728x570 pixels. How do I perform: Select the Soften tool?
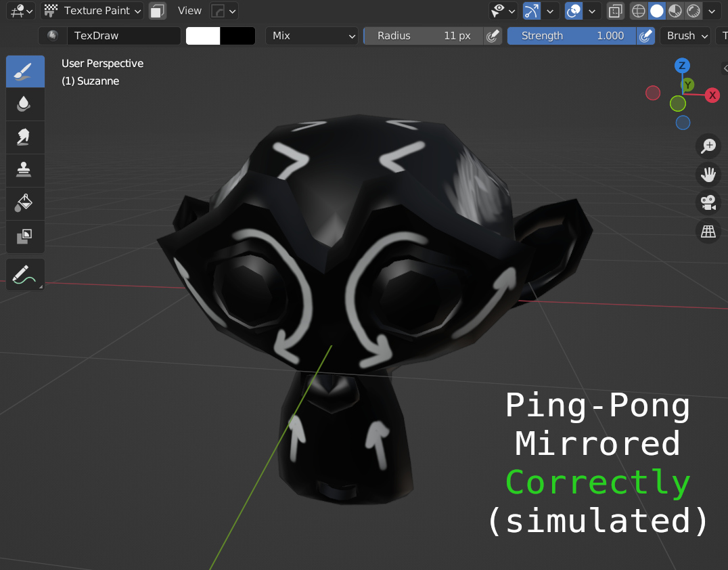pyautogui.click(x=25, y=104)
